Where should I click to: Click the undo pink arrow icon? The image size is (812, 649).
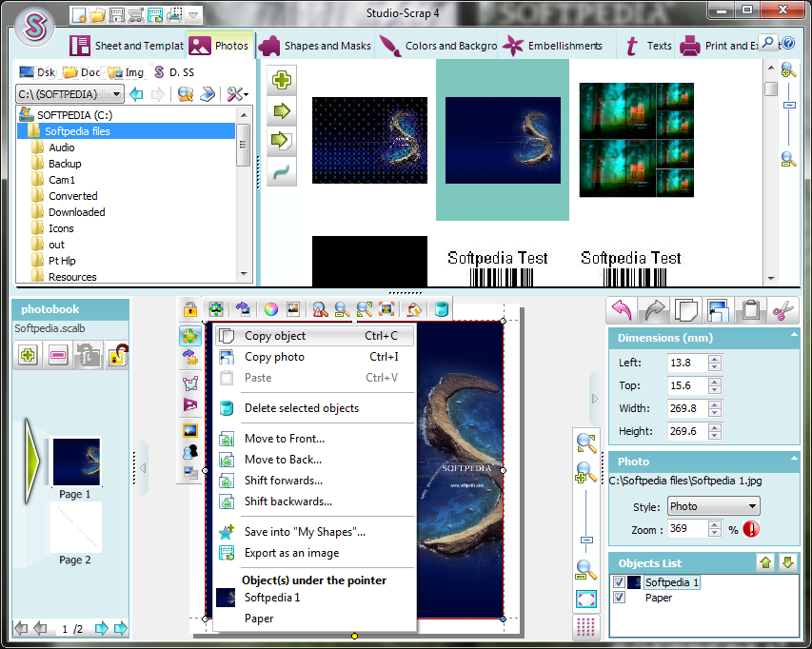(622, 310)
